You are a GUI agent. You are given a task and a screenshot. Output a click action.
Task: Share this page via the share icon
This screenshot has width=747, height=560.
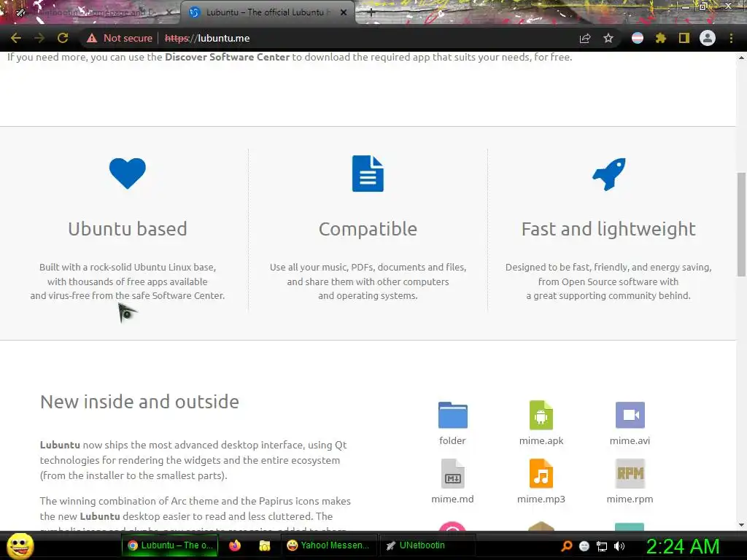[585, 38]
